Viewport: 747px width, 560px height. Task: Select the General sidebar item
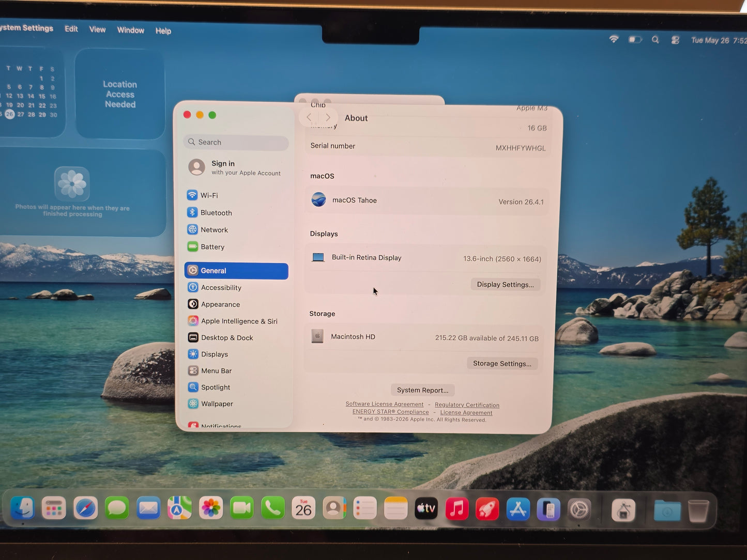coord(236,271)
